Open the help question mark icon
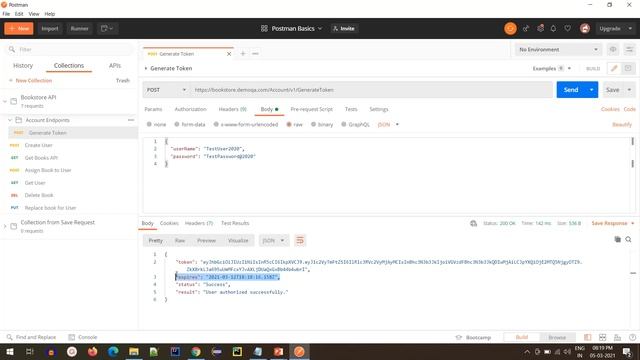 click(x=632, y=337)
